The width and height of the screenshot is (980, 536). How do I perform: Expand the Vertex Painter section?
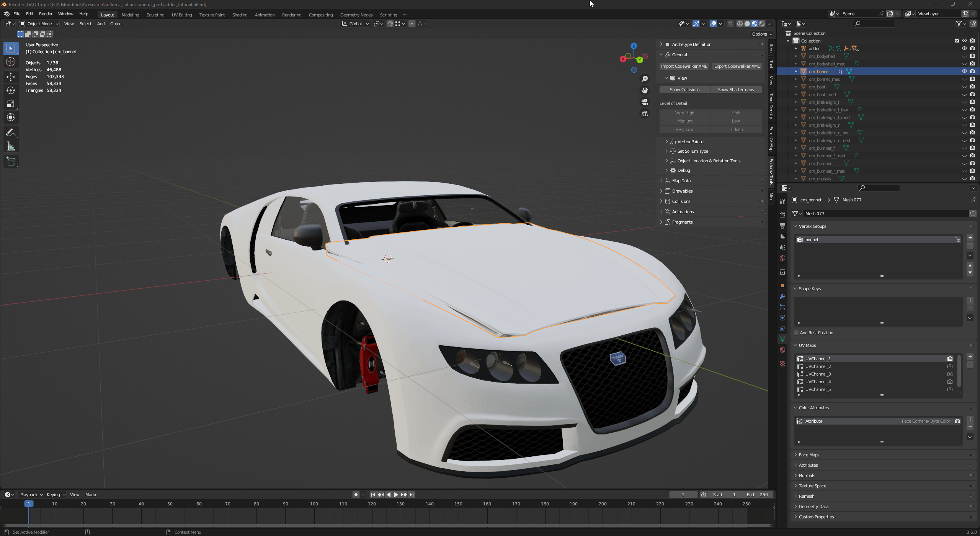click(x=691, y=142)
